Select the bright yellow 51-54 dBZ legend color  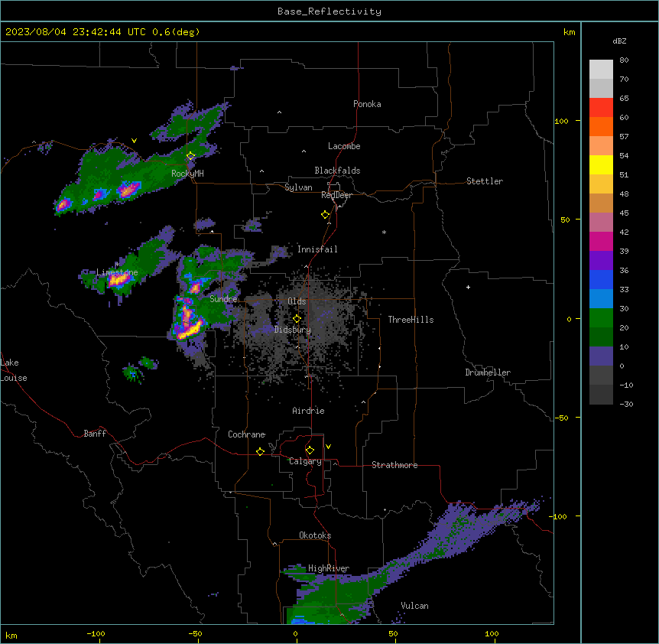coord(601,164)
